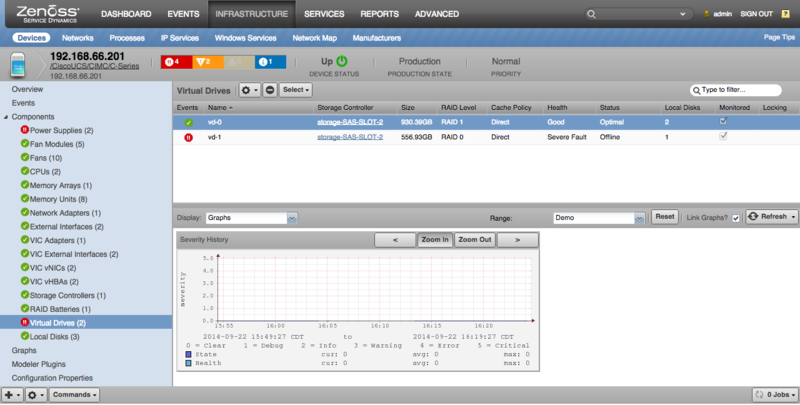Sort by the Name column header
This screenshot has width=800, height=405.
pyautogui.click(x=259, y=108)
